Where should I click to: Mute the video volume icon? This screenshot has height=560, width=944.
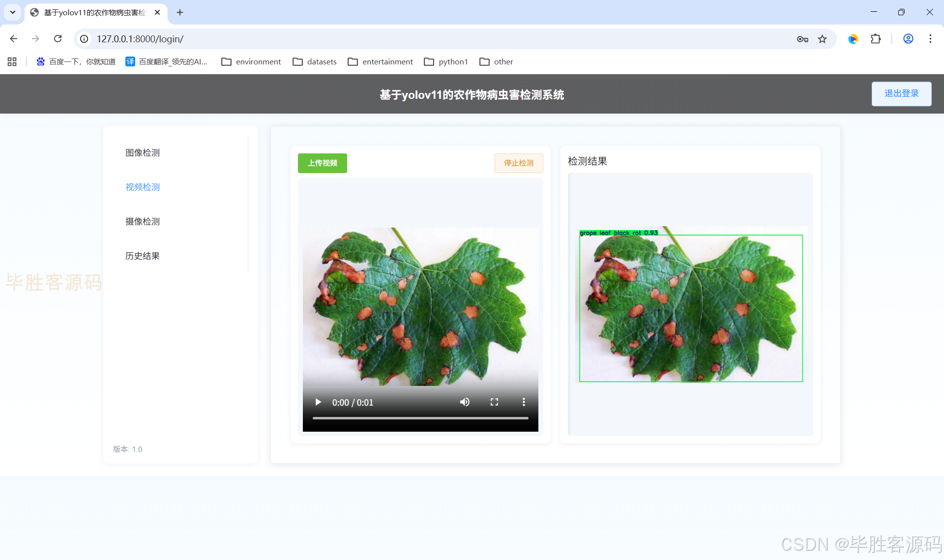coord(465,402)
